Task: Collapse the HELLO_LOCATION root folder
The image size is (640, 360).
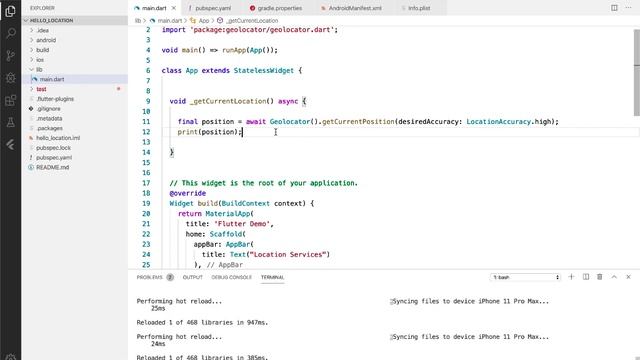Action: [x=75, y=20]
